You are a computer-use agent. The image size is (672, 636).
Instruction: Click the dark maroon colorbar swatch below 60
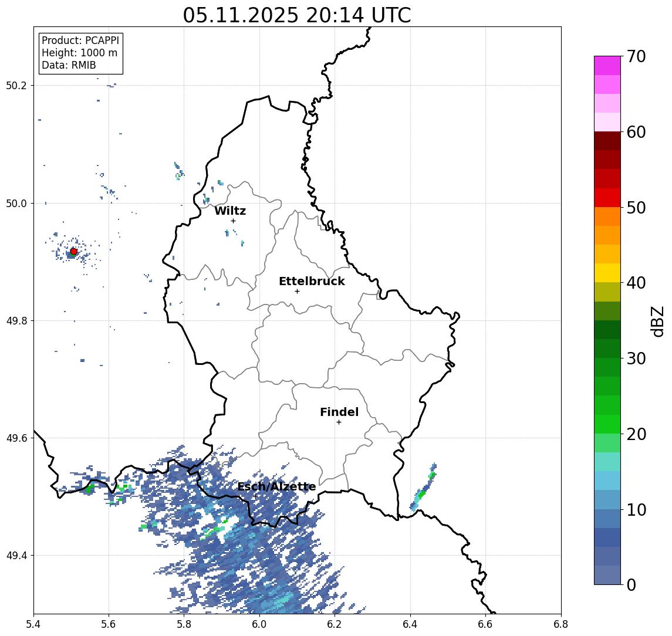[x=607, y=141]
